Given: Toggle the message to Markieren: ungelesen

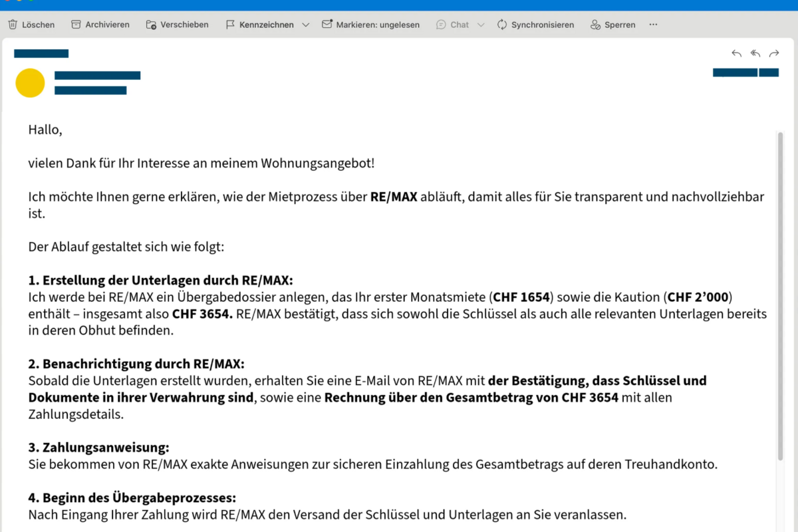Looking at the screenshot, I should (370, 25).
